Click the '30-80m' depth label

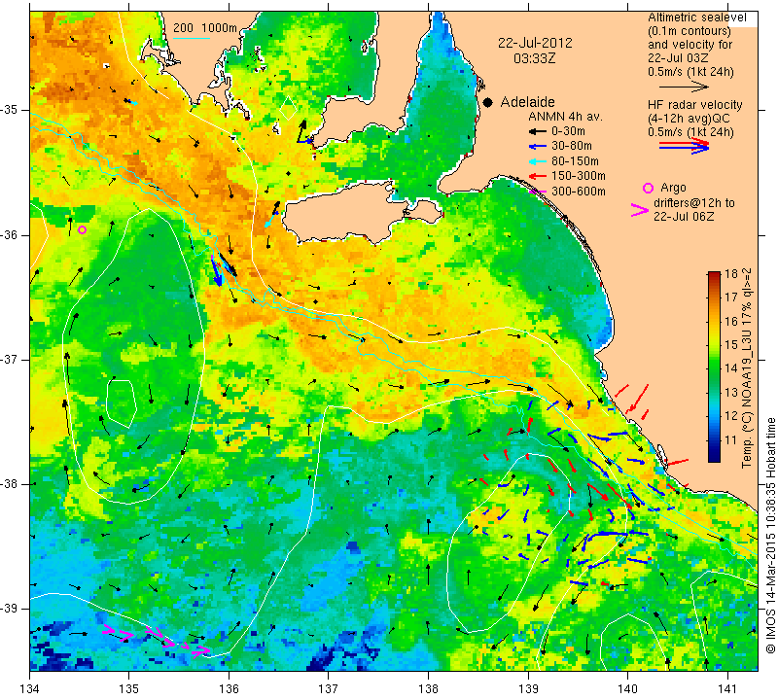coord(572,146)
